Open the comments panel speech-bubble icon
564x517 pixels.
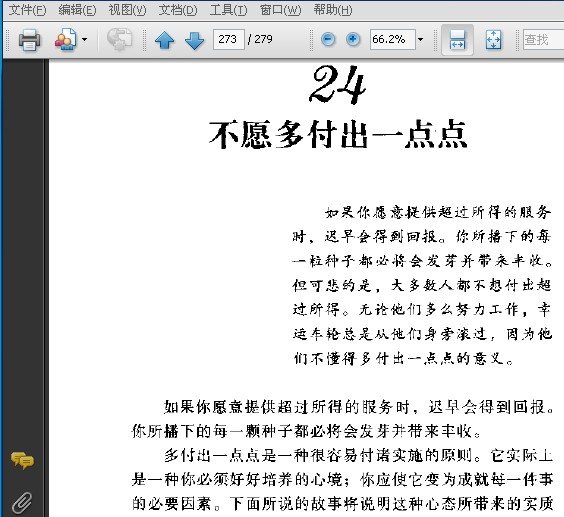tap(22, 461)
